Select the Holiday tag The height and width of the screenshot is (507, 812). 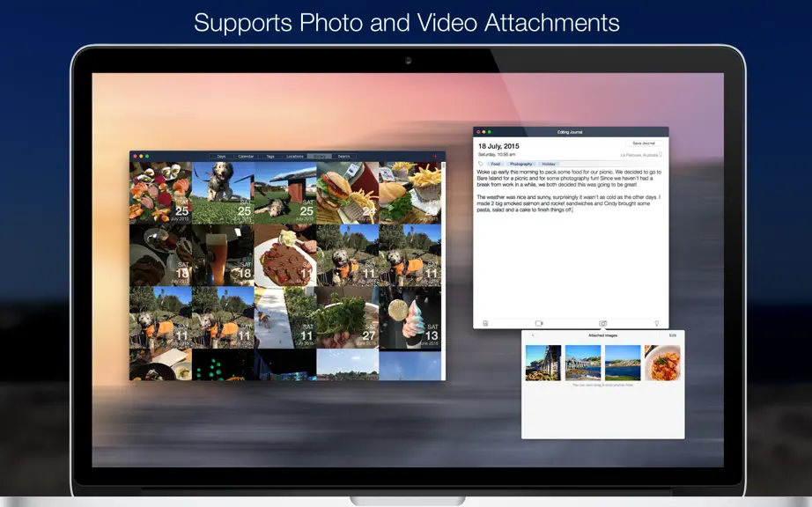pos(549,164)
